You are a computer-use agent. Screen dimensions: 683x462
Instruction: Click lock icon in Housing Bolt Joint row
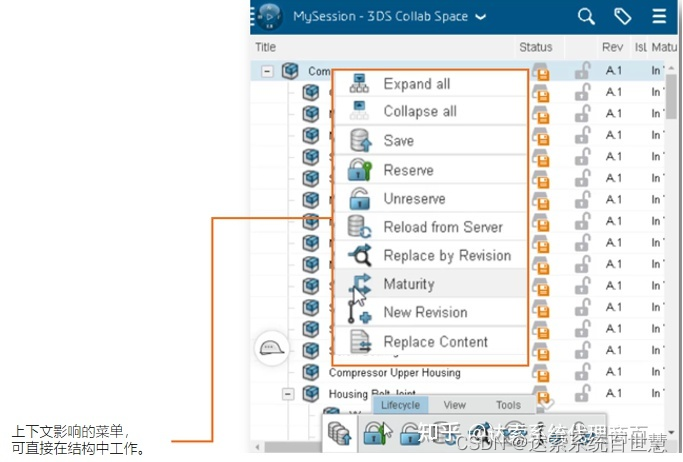pos(582,393)
